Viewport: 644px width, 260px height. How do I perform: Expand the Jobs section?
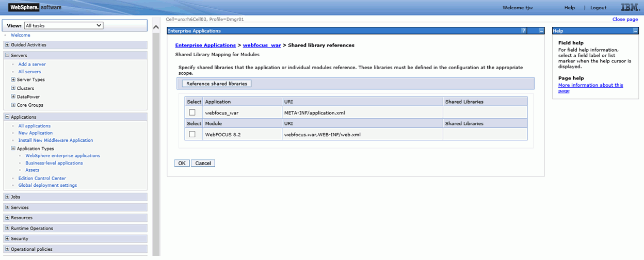tap(7, 197)
